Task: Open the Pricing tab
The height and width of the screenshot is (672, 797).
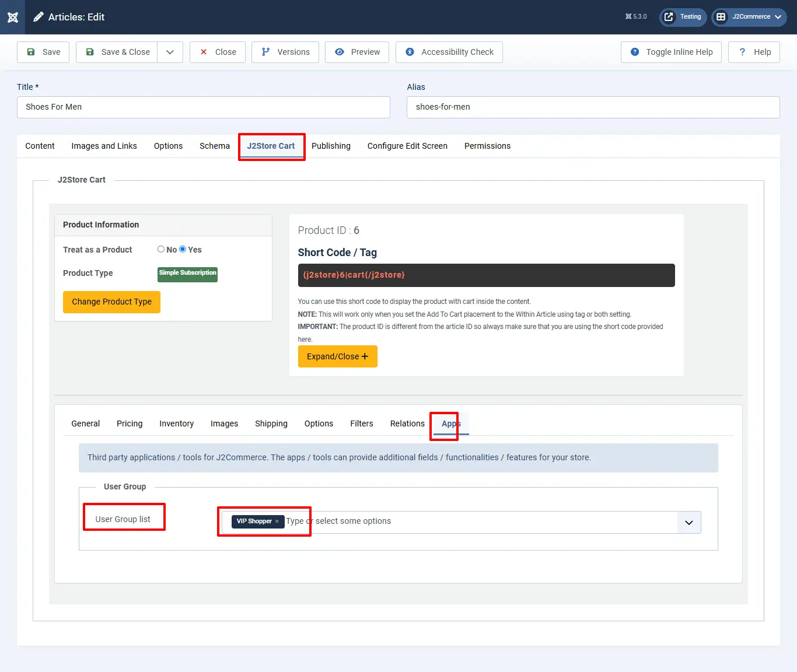Action: tap(130, 423)
